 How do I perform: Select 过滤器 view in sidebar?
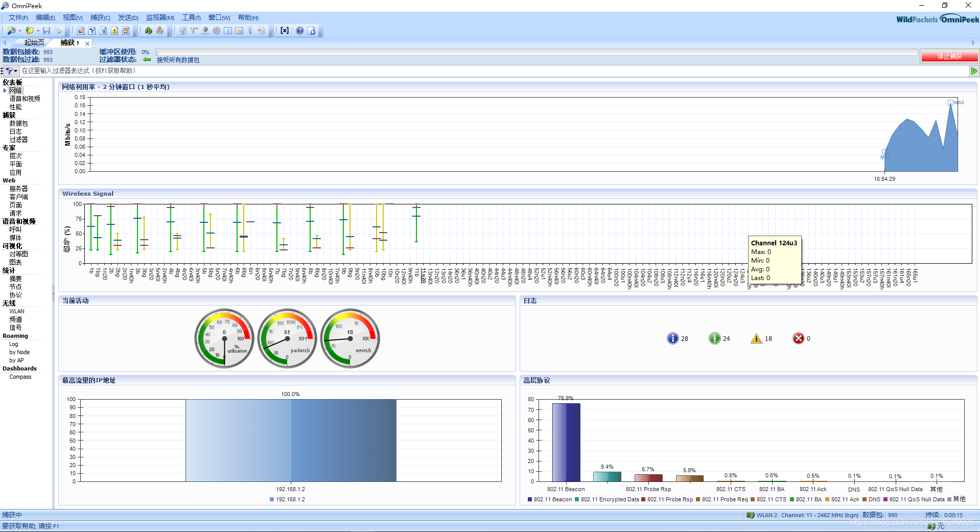[x=18, y=140]
